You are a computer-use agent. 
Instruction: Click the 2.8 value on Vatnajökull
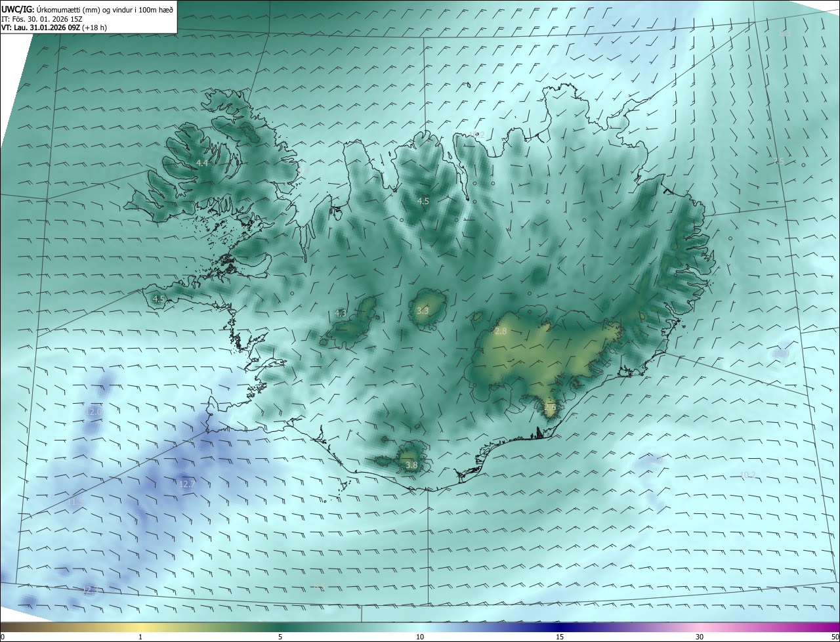click(501, 332)
